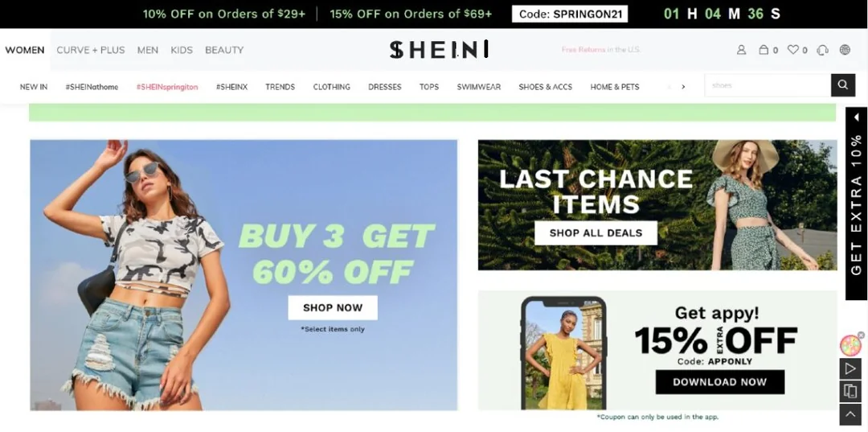Screen dimensions: 868x432
Task: Click the SHOP ALL DEALS button
Action: tap(596, 232)
